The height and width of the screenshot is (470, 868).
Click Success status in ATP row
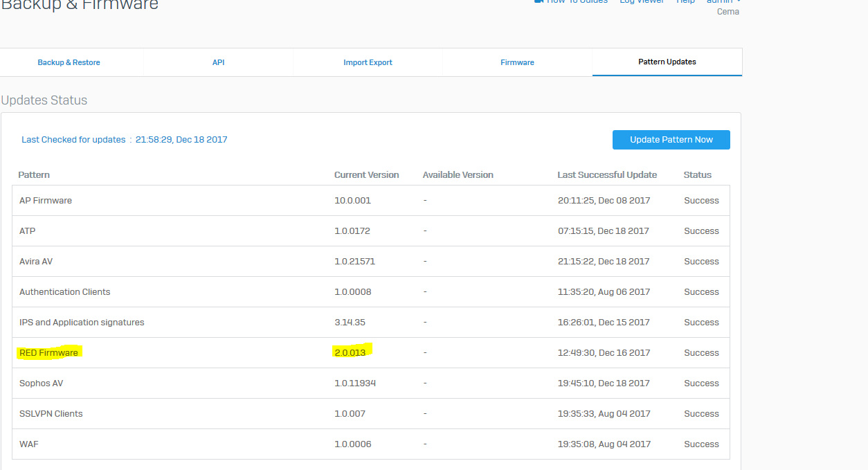701,231
